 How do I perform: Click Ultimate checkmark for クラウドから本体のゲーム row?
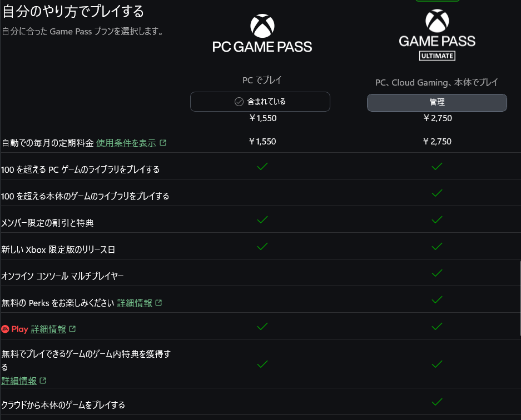pos(437,402)
